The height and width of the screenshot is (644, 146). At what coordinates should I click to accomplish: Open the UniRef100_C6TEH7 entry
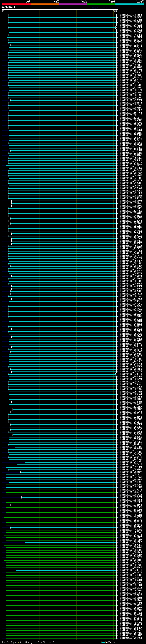[x=131, y=610]
